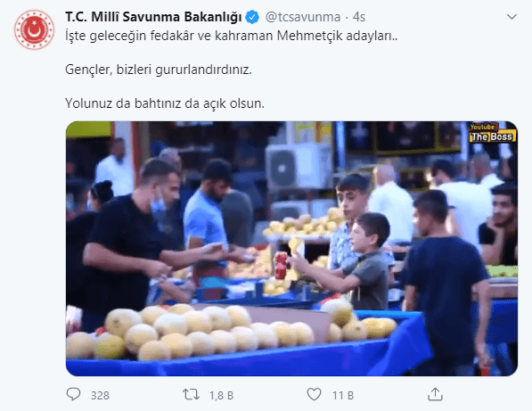Like the tweet with the heart icon
The image size is (532, 411).
[x=314, y=394]
